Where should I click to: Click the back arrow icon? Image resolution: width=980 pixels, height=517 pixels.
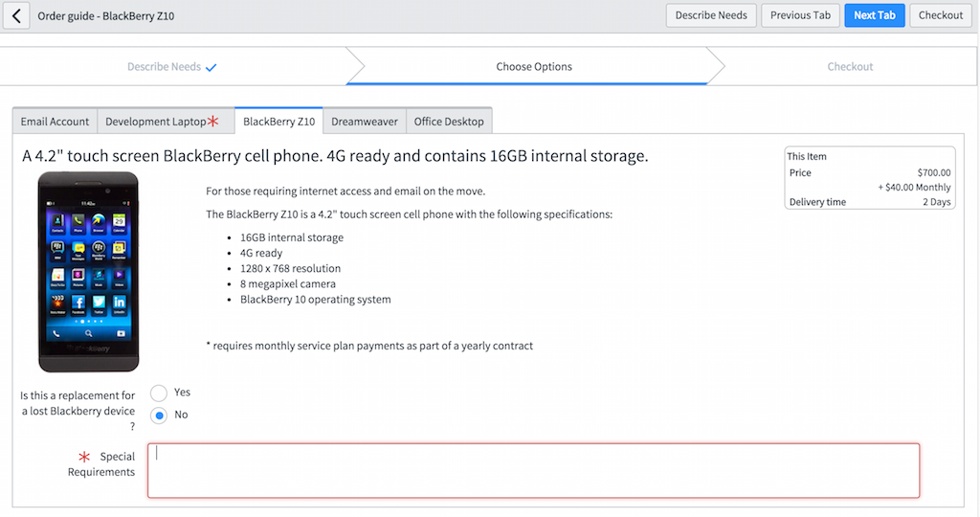pos(16,15)
